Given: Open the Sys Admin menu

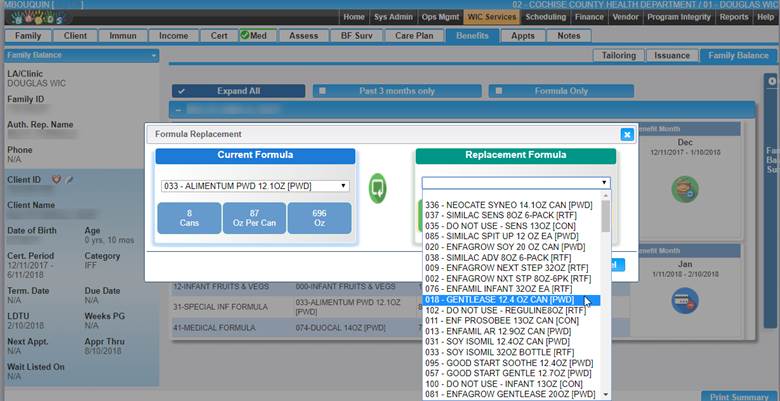Looking at the screenshot, I should click(393, 17).
